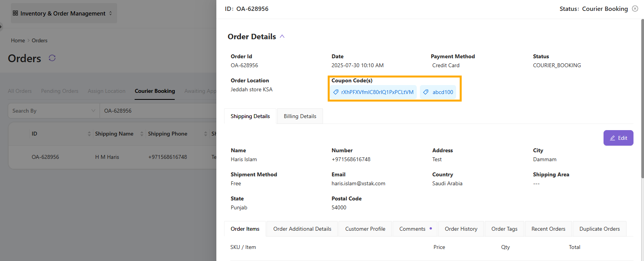Click the abcd100 coupon tag
This screenshot has width=644, height=261.
438,92
